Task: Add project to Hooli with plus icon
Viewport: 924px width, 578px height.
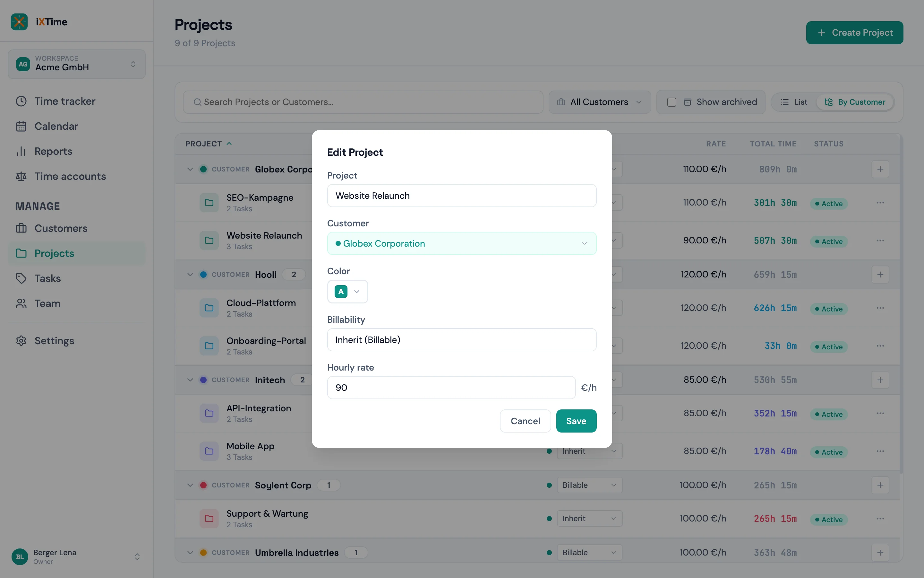Action: (x=880, y=275)
